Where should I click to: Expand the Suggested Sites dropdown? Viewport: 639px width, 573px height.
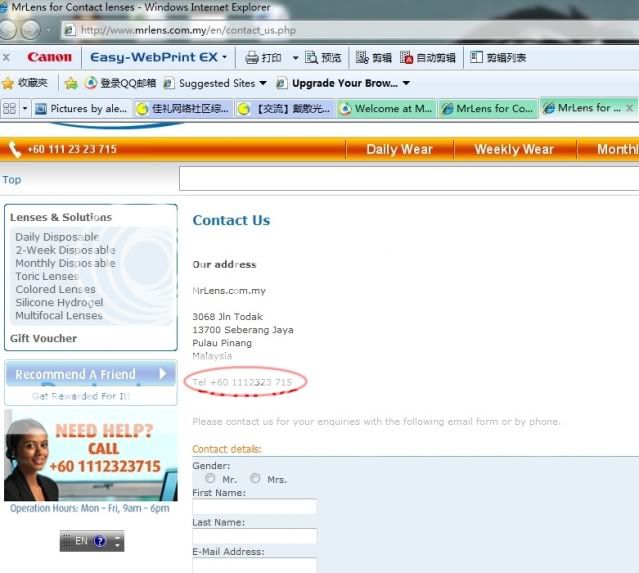tap(263, 83)
